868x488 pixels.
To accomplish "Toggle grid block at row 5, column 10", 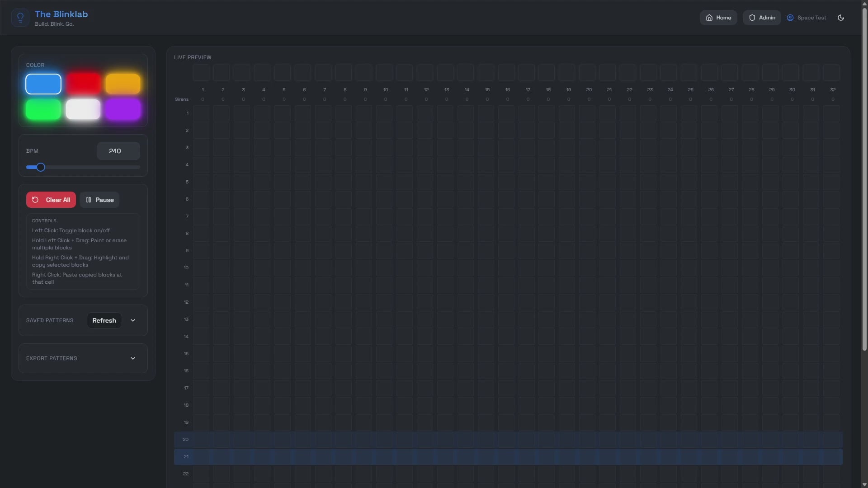I will click(x=384, y=182).
